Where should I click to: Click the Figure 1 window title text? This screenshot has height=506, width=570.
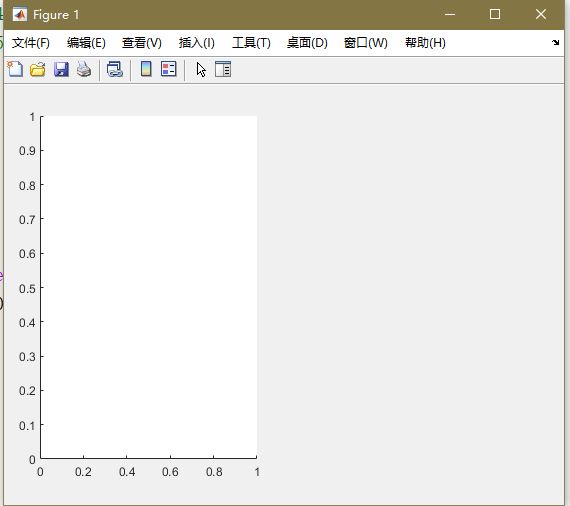[x=56, y=15]
